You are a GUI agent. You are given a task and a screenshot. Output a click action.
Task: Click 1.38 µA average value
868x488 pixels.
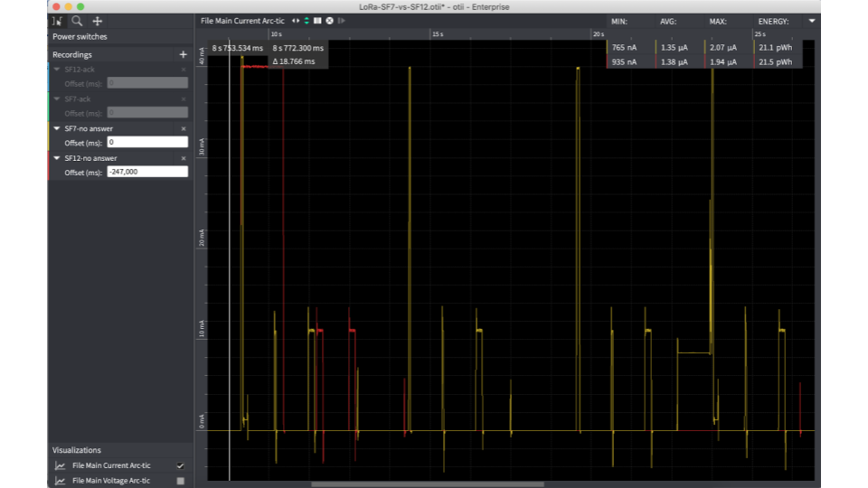point(675,62)
